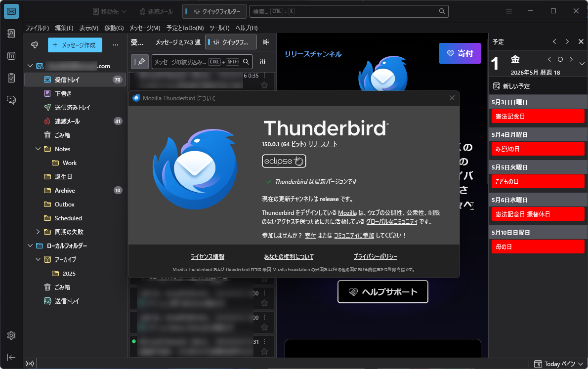Click the message list display options icon

coord(265,42)
